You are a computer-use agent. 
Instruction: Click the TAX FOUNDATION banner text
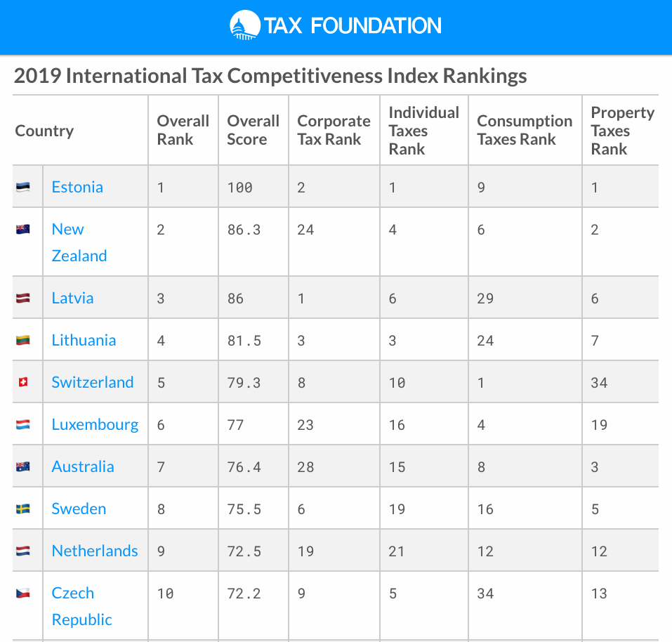click(x=352, y=26)
